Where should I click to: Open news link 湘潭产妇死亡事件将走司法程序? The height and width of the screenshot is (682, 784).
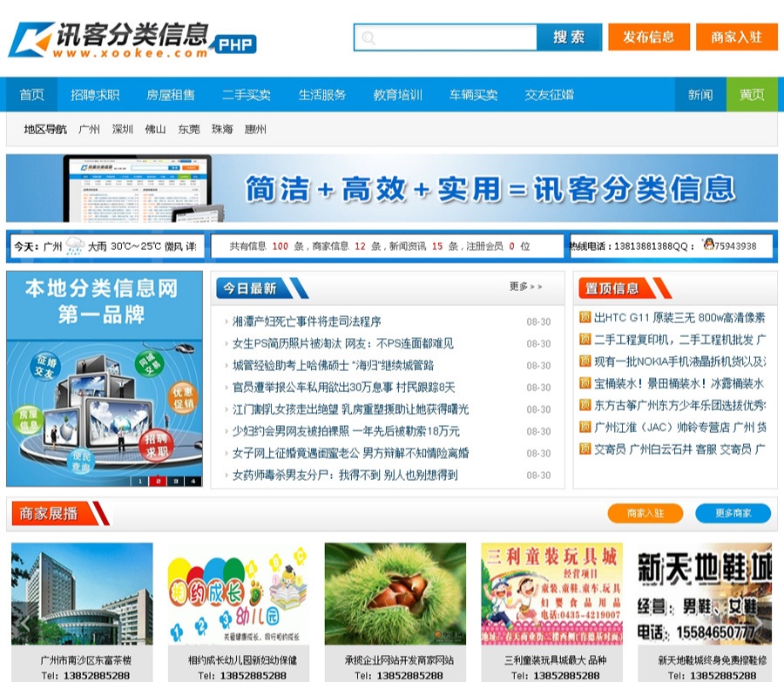coord(306,321)
